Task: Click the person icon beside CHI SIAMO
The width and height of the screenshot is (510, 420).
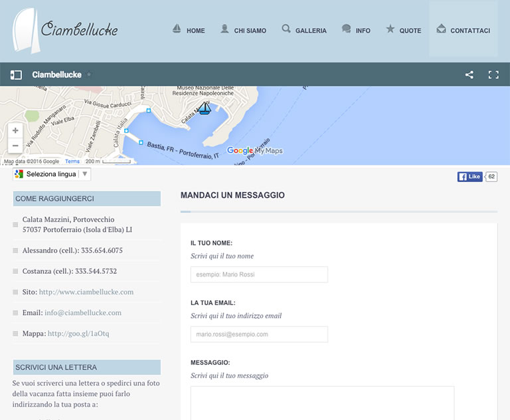Action: point(224,29)
